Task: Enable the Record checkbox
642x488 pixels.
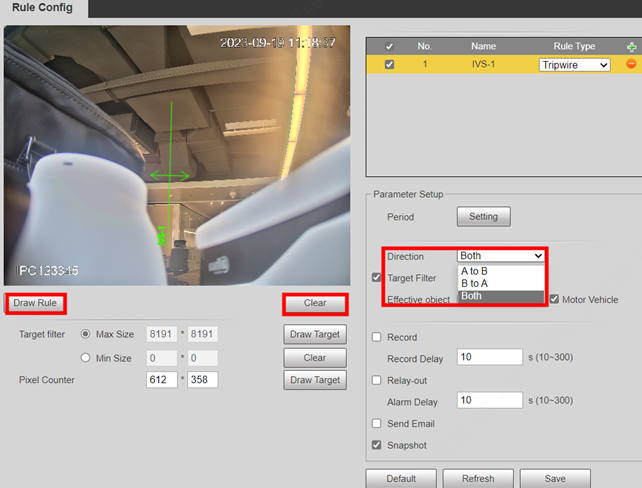Action: pos(377,337)
